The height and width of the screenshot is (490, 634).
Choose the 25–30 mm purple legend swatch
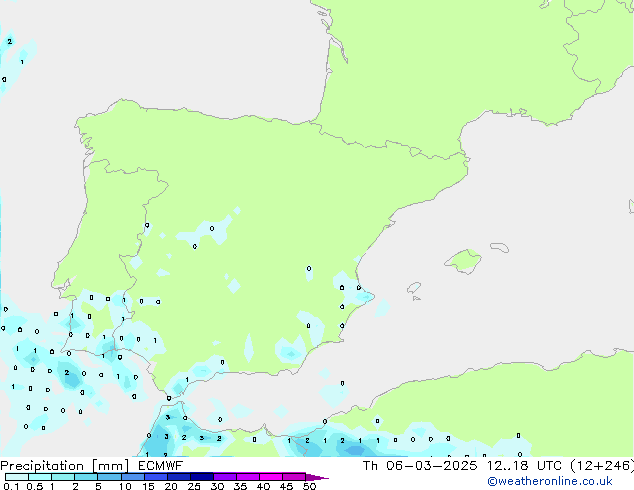pyautogui.click(x=205, y=477)
